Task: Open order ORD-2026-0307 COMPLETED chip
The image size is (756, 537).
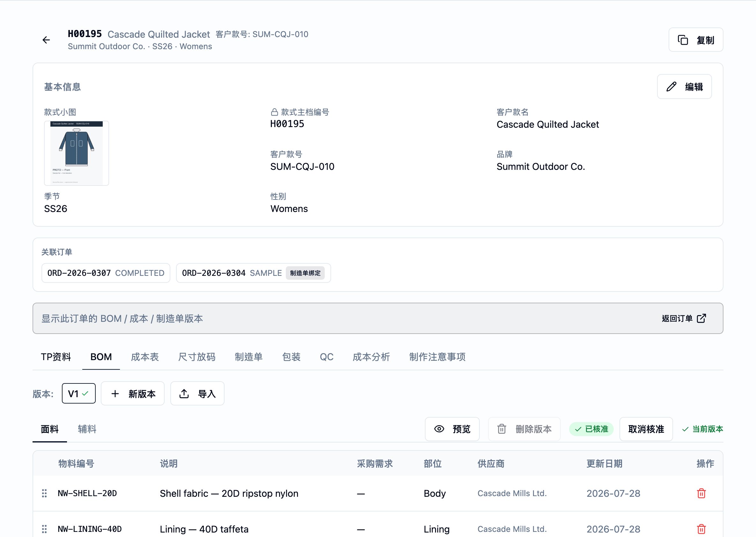Action: 106,273
